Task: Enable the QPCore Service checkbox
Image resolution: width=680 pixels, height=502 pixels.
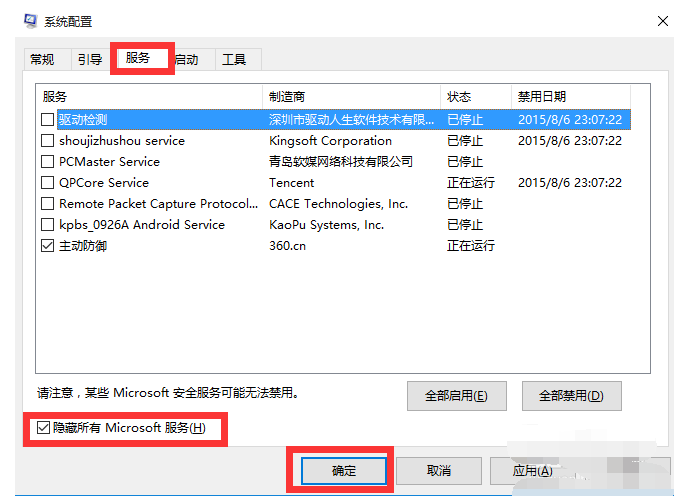Action: pos(48,183)
